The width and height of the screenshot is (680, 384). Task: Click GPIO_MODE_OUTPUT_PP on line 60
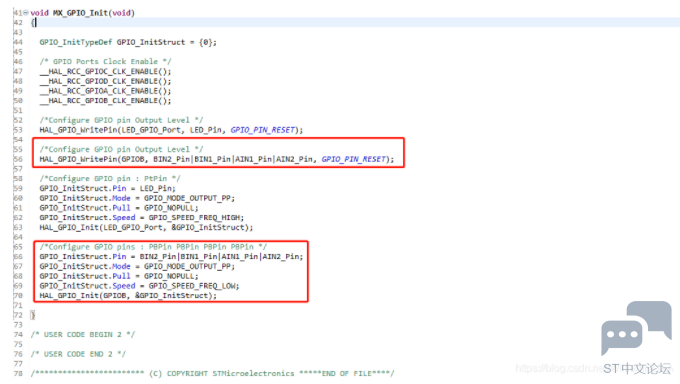point(187,198)
